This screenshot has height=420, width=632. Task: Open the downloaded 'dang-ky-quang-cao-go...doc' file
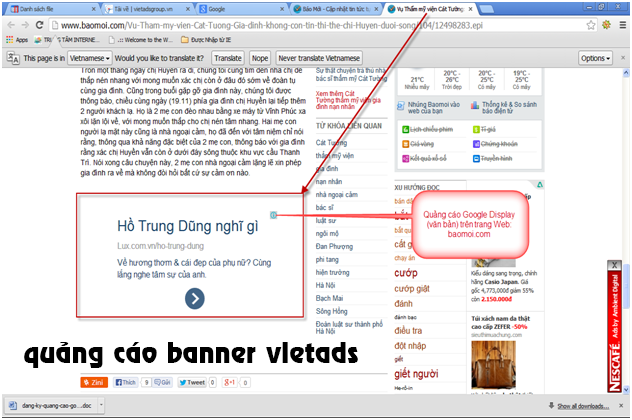pos(51,405)
